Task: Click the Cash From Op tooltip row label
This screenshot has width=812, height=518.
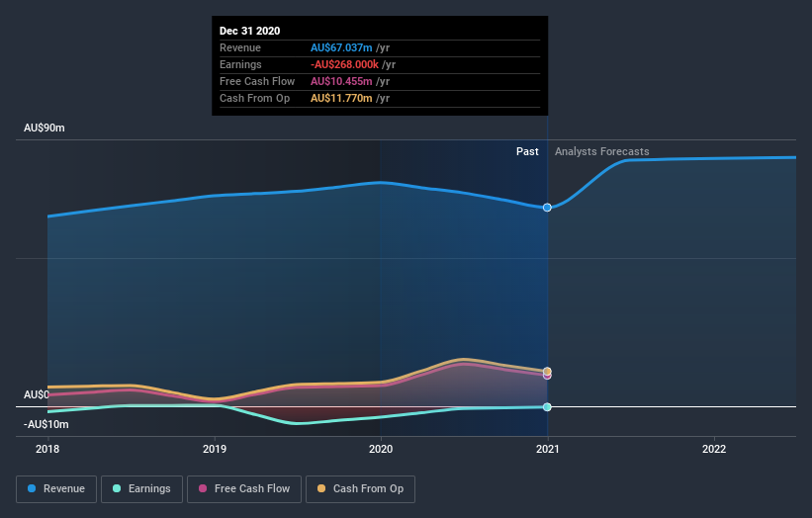Action: 254,98
